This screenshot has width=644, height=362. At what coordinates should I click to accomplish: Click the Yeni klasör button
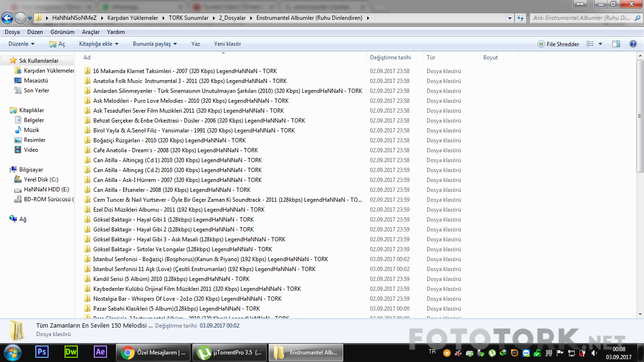[x=227, y=44]
